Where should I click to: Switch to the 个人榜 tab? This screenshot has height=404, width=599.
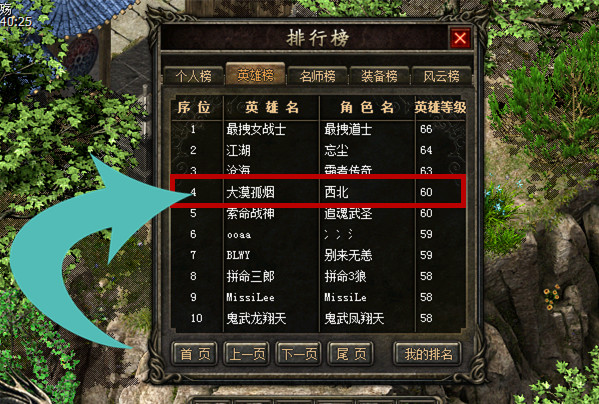coord(194,76)
